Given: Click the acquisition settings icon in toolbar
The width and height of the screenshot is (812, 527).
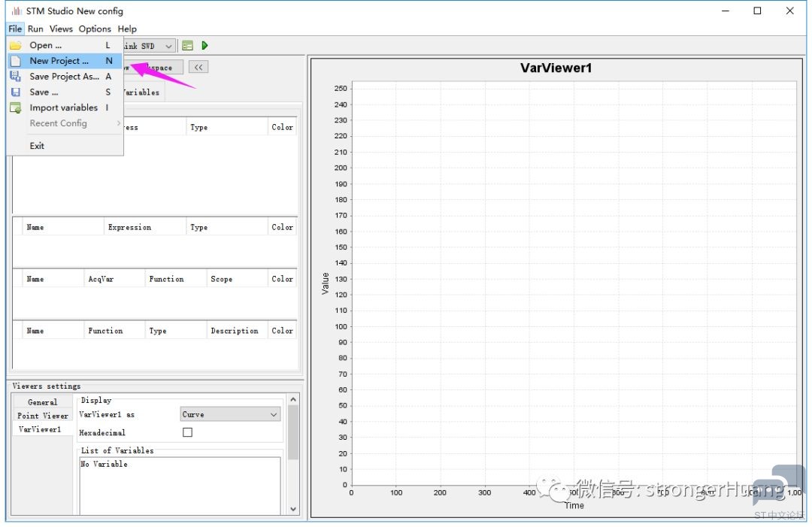Looking at the screenshot, I should click(188, 46).
